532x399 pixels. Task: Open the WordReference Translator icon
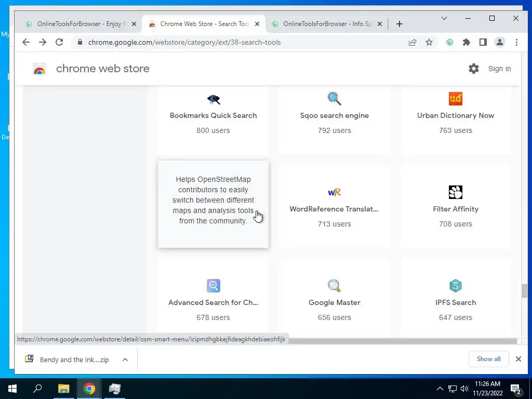click(334, 192)
